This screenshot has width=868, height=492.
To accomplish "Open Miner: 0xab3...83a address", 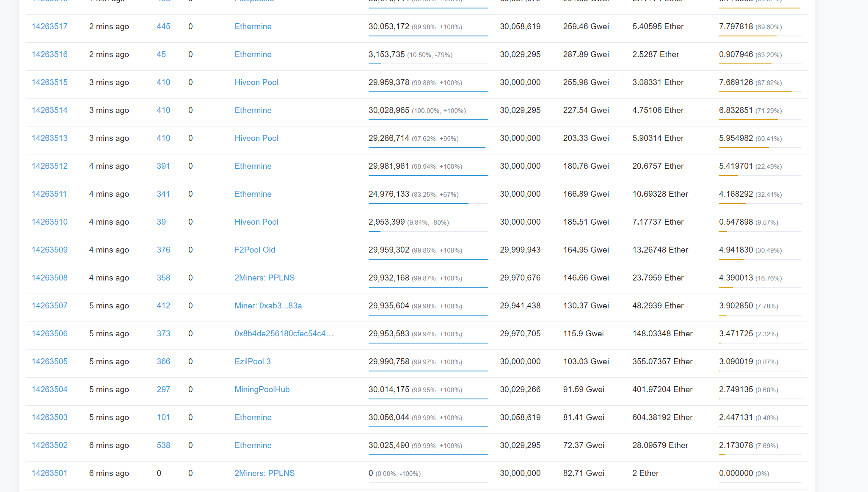I will (268, 306).
